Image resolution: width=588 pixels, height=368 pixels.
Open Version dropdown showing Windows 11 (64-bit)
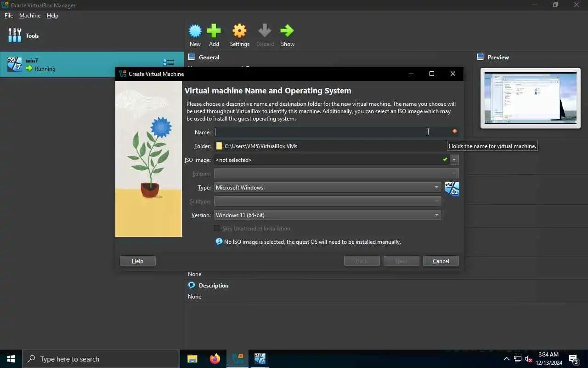click(328, 215)
